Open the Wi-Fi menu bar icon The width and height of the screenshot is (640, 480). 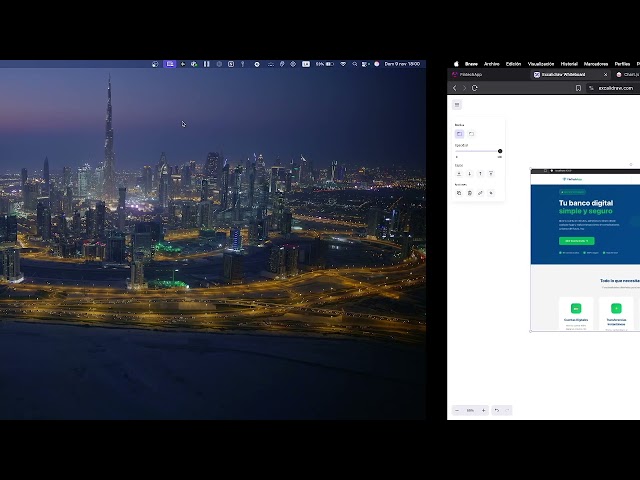click(x=343, y=64)
